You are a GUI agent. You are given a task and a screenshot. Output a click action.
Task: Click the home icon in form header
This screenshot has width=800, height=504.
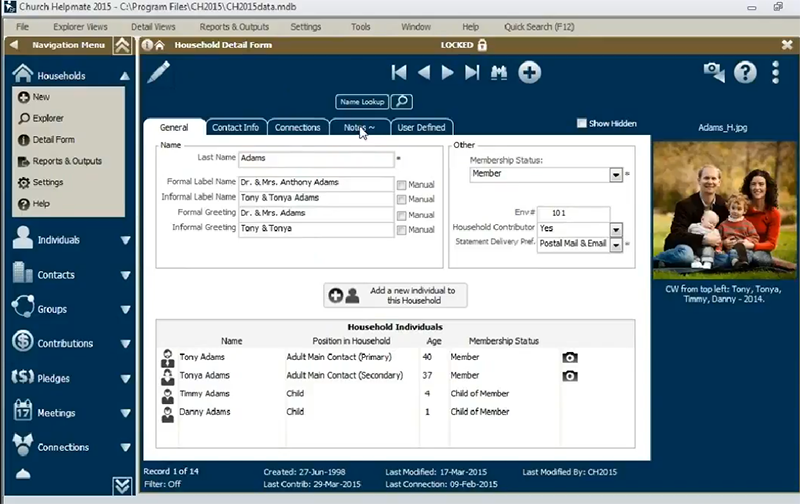coord(160,45)
